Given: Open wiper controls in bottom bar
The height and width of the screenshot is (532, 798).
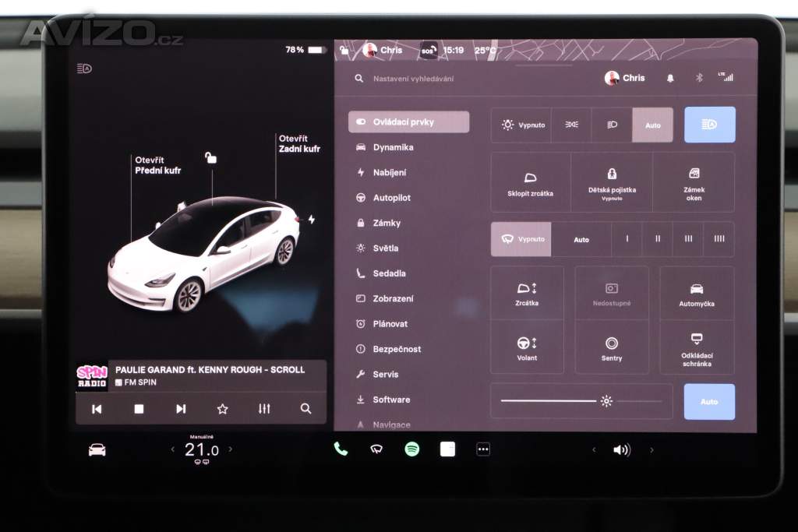Looking at the screenshot, I should pos(376,449).
